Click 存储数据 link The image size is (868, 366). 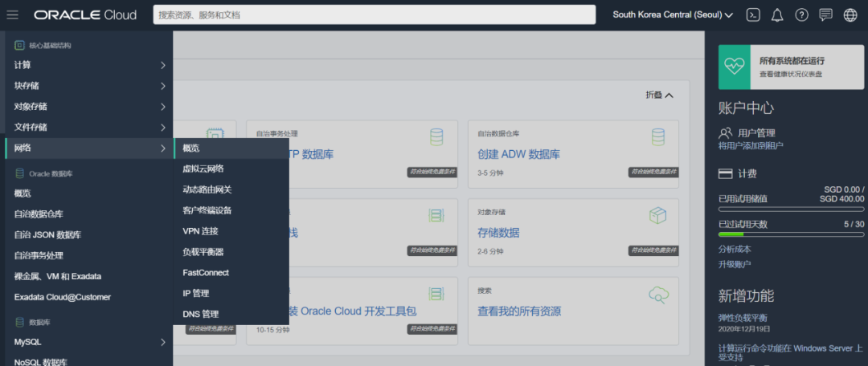(498, 233)
